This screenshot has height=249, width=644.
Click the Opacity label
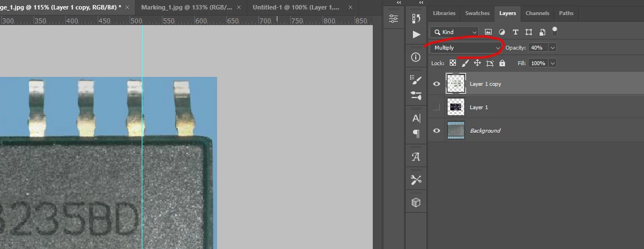516,47
